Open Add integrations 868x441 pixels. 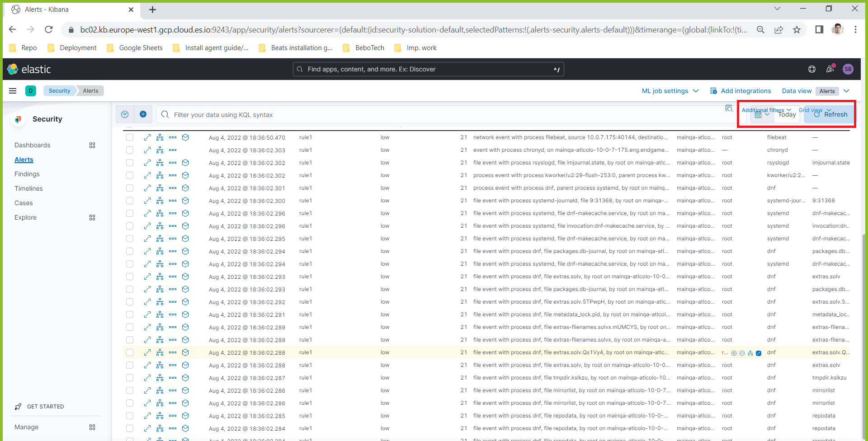pyautogui.click(x=745, y=91)
